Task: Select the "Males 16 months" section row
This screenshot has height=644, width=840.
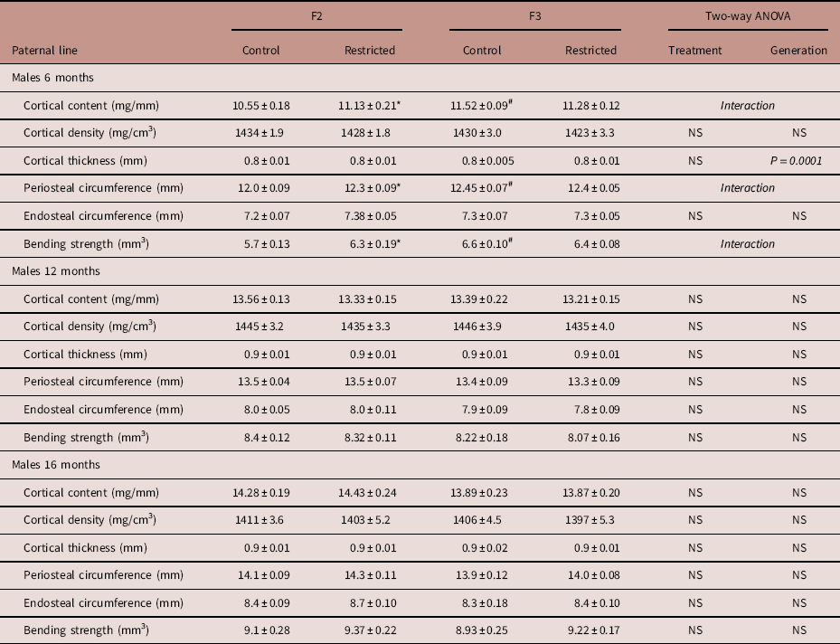Action: coord(55,465)
